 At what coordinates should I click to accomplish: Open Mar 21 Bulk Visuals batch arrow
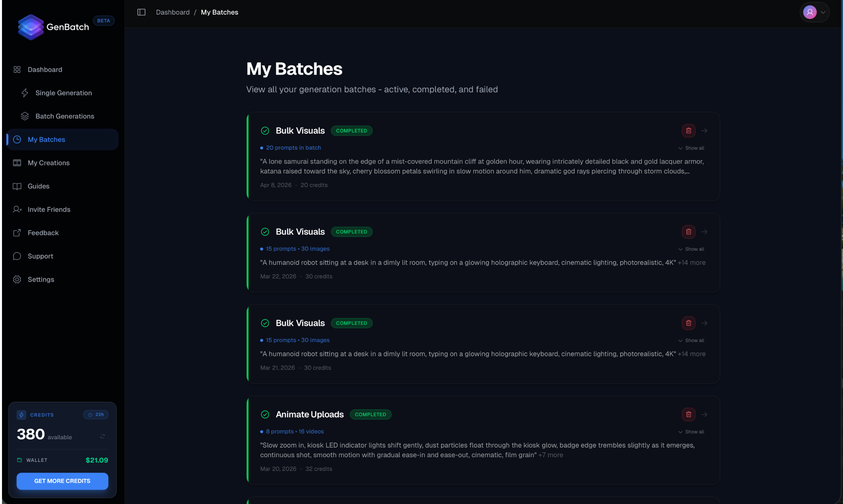coord(704,323)
